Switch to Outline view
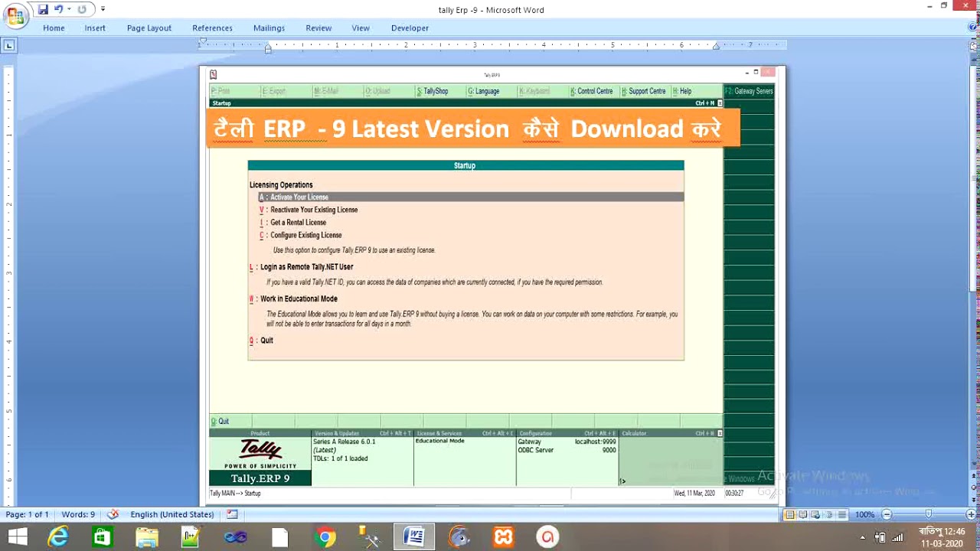The width and height of the screenshot is (980, 551). (829, 514)
